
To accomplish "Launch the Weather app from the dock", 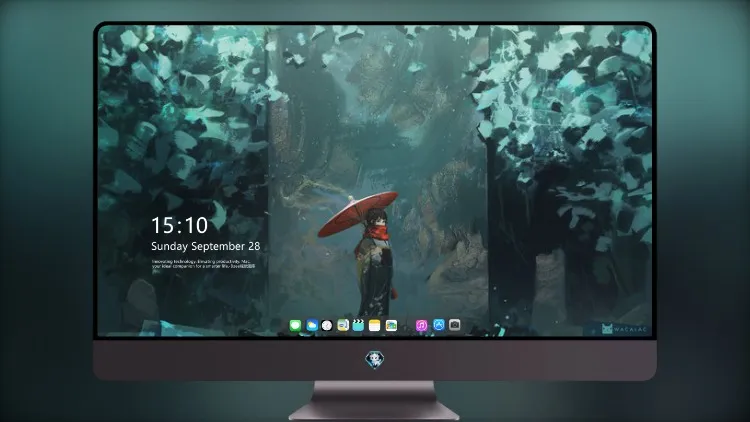I will point(312,326).
